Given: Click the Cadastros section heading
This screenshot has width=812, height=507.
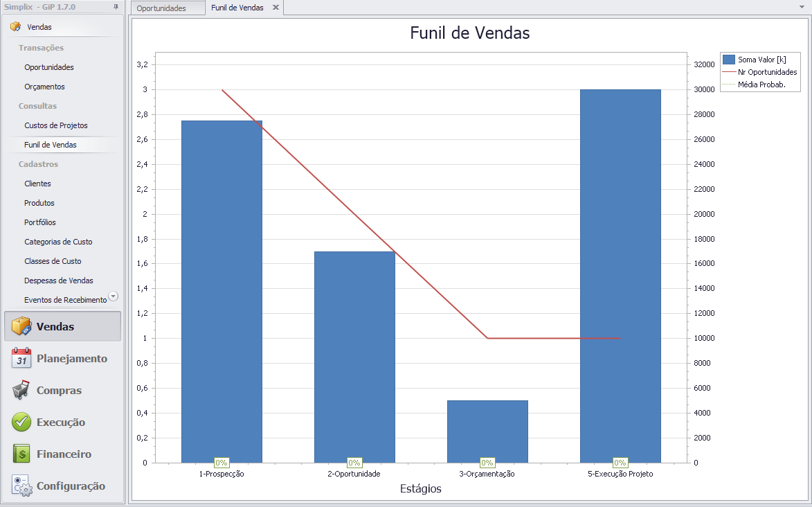Looking at the screenshot, I should (38, 164).
